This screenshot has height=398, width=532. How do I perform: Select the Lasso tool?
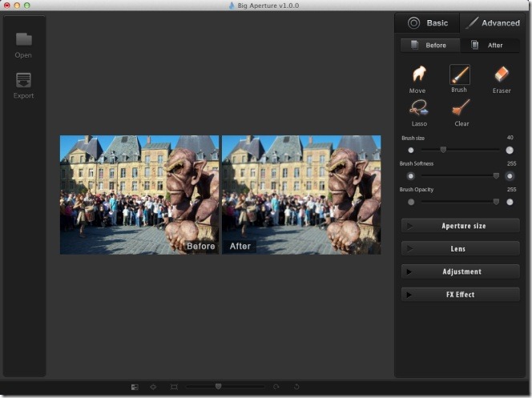(x=419, y=108)
